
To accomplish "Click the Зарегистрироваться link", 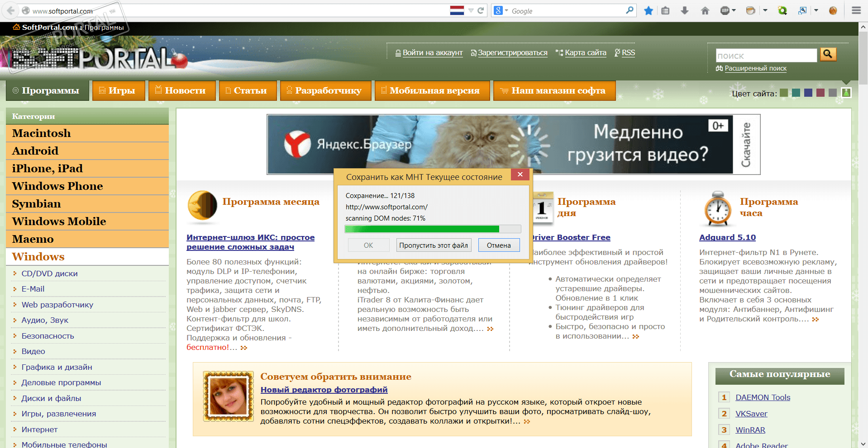I will 513,53.
